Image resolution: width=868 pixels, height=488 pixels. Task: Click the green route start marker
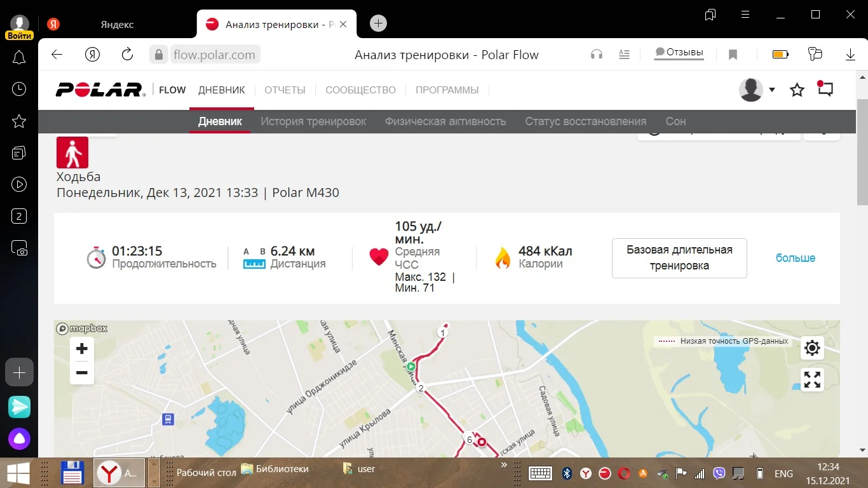click(x=411, y=367)
